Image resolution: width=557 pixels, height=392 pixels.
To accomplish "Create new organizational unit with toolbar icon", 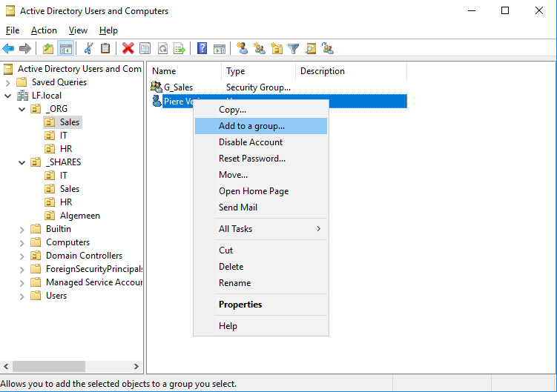I will (277, 48).
